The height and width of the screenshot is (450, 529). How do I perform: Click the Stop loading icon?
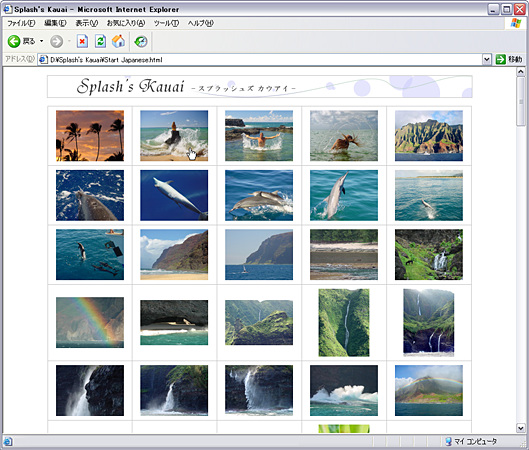coord(82,41)
